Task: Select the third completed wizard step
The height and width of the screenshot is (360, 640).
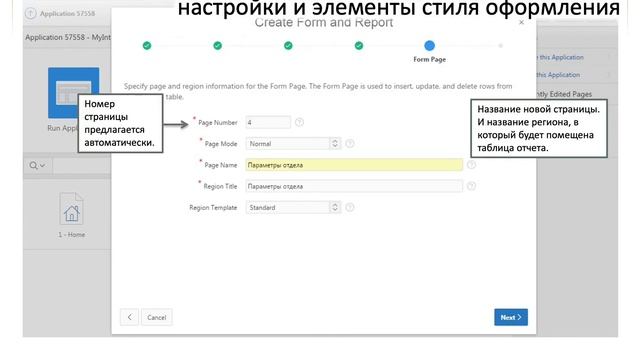Action: [288, 46]
